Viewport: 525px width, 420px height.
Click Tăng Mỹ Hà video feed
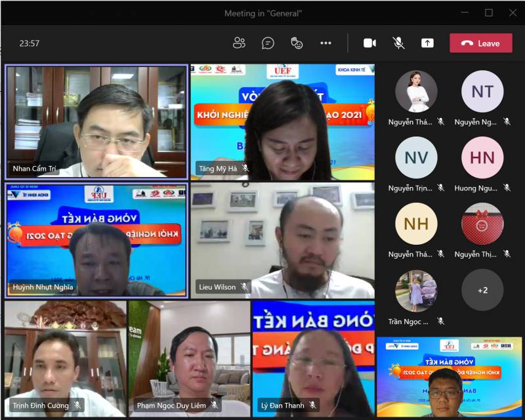(282, 121)
